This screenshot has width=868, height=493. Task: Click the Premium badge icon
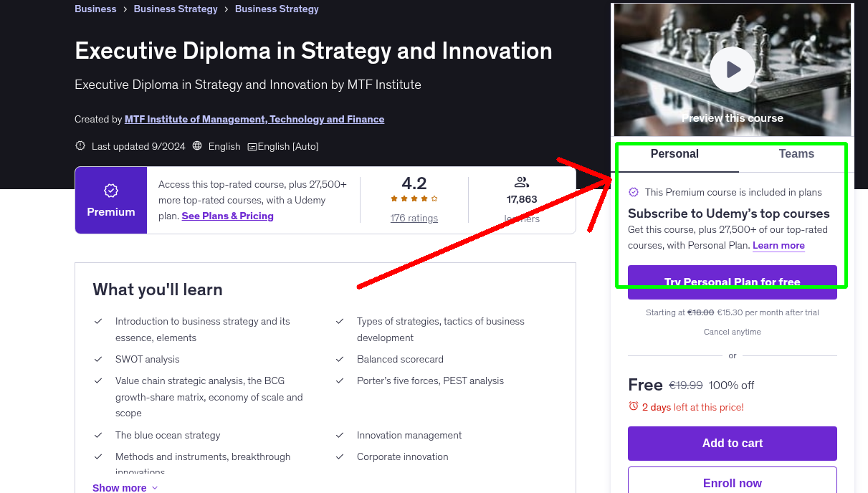coord(111,191)
